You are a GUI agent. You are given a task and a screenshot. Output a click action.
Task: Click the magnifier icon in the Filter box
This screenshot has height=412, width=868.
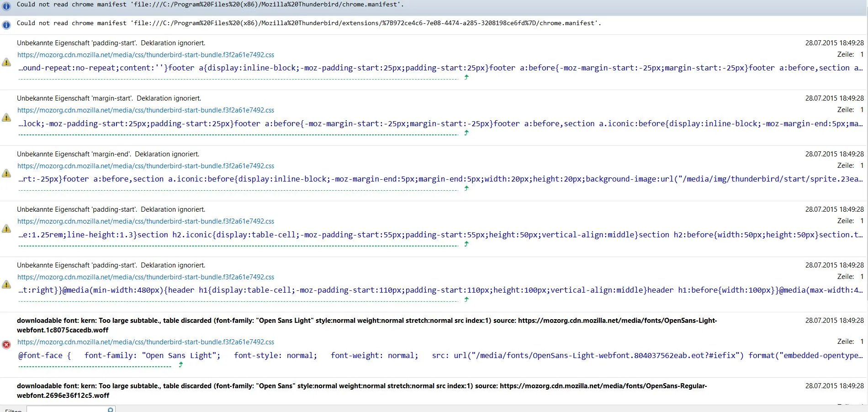(110, 409)
